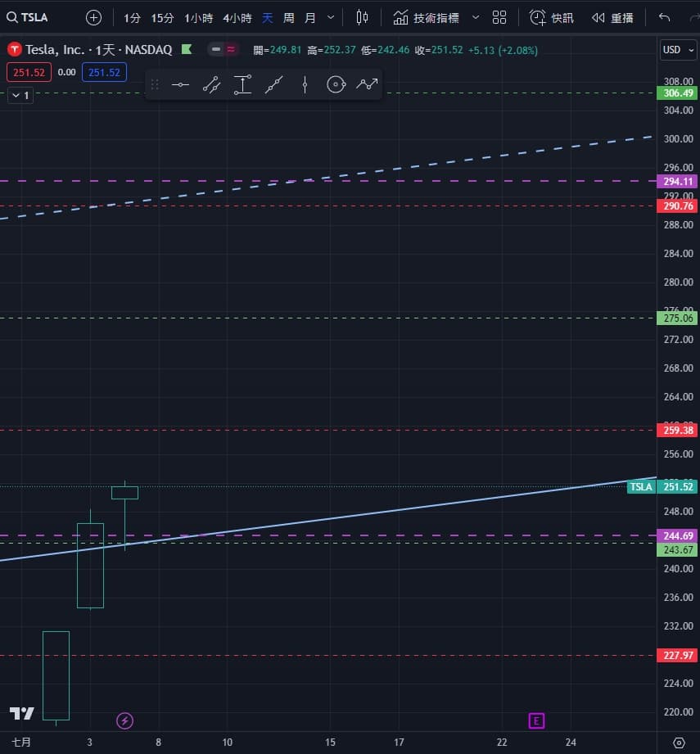Select the horizontal line drawing tool
The height and width of the screenshot is (754, 700).
click(180, 84)
